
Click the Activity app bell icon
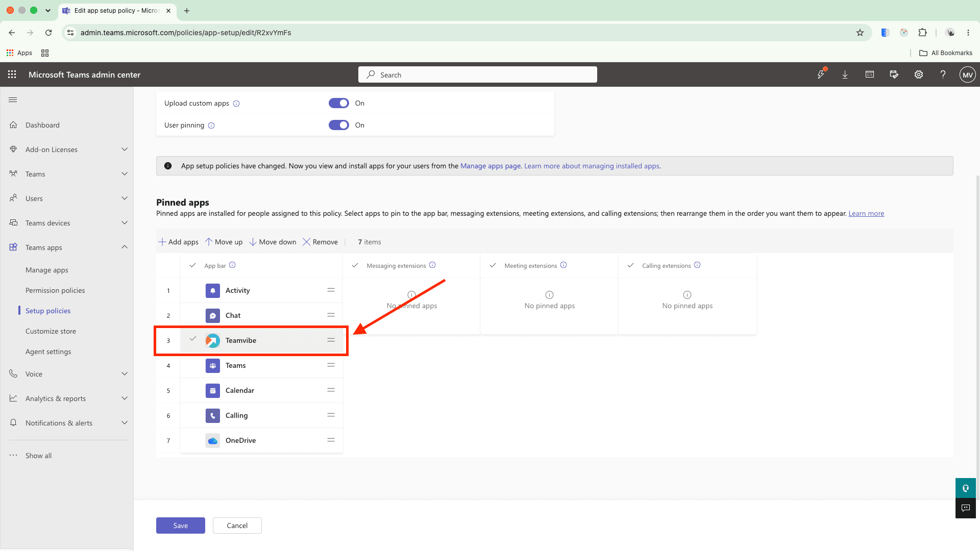pos(213,290)
